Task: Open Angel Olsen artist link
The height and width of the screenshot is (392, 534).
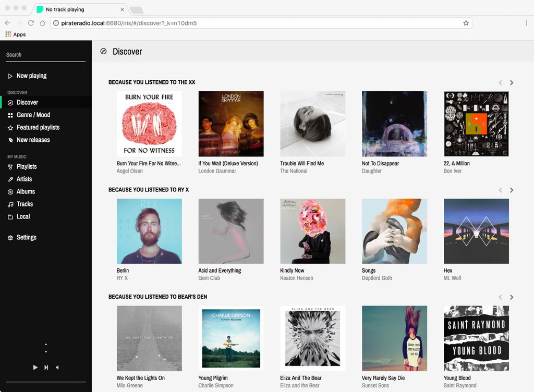Action: point(129,171)
